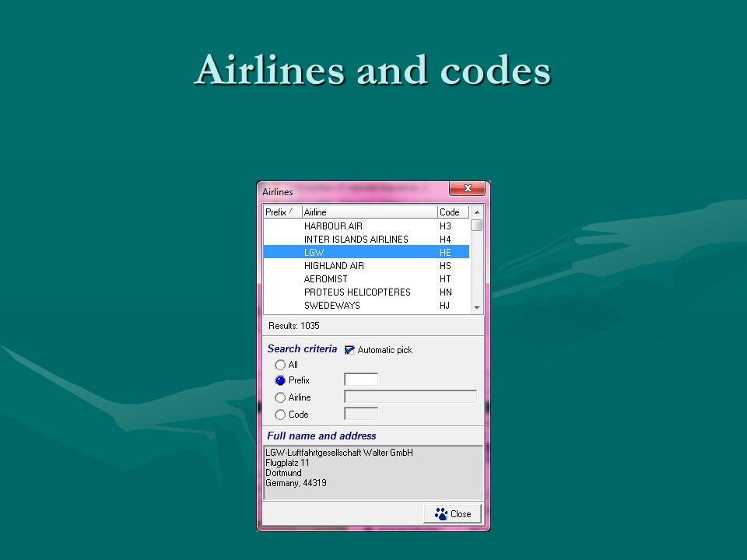Select the Code radio button

pos(280,415)
